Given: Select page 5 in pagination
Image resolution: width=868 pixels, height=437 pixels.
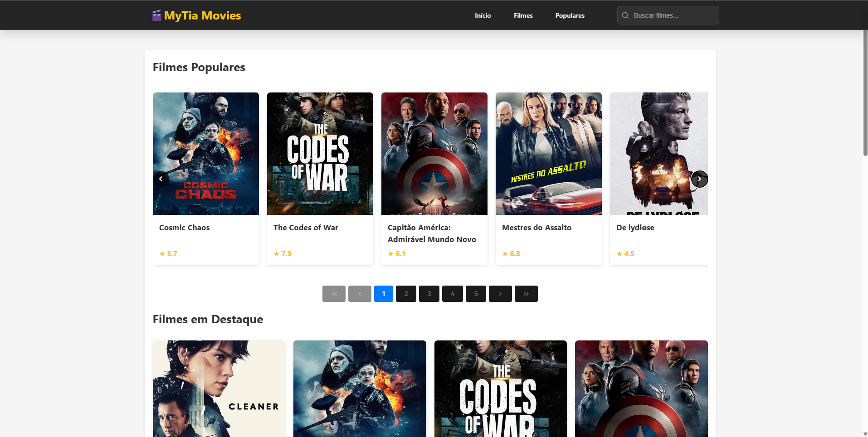Looking at the screenshot, I should (x=476, y=294).
